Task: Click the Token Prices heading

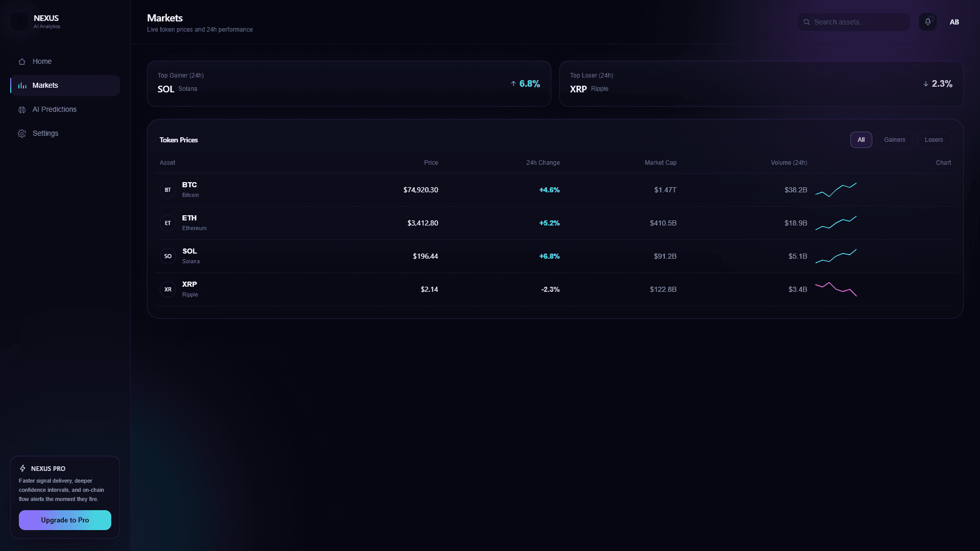Action: coord(179,140)
